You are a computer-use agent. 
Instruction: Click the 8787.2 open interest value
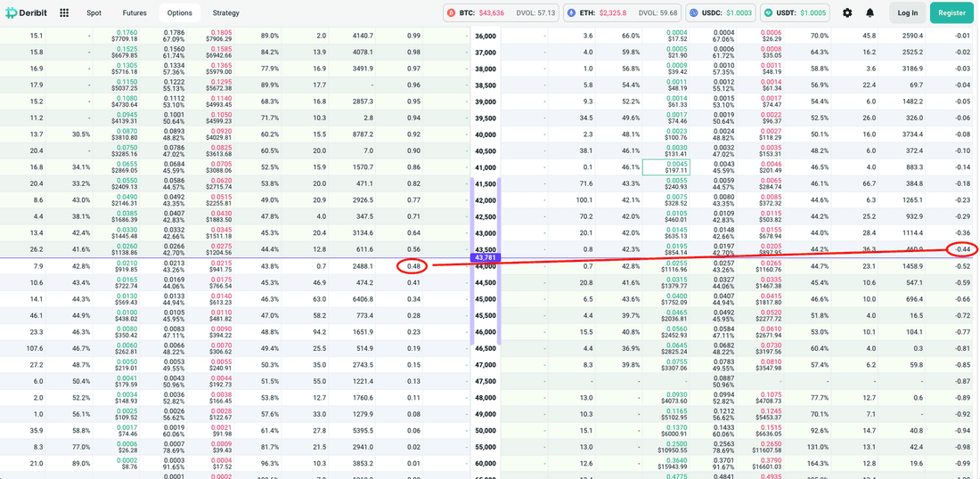point(363,134)
